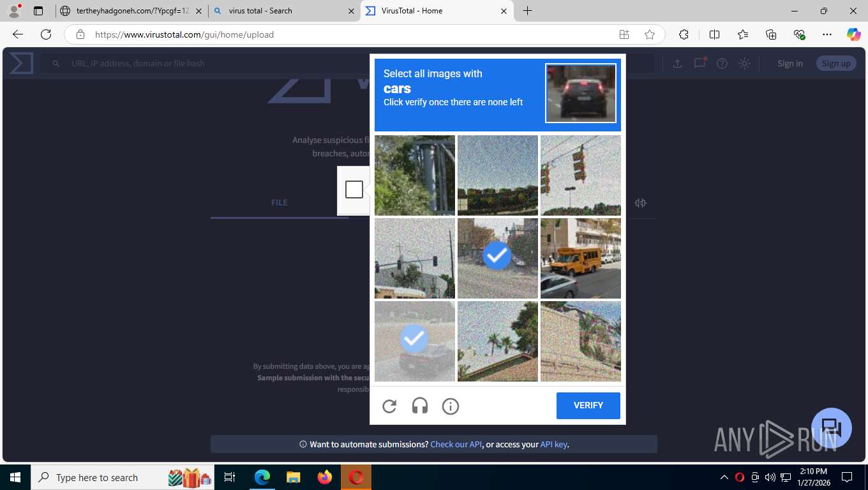The height and width of the screenshot is (490, 868).
Task: Open Settings and more three-dot menu
Action: click(x=827, y=34)
